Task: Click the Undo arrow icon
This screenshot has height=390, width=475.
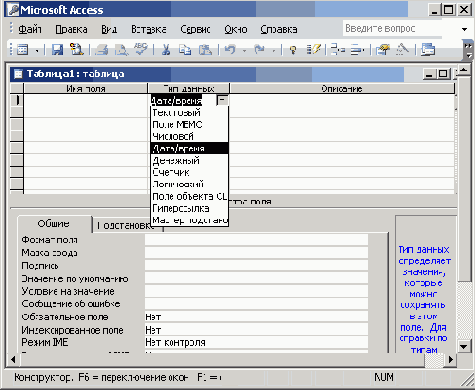Action: pos(230,50)
